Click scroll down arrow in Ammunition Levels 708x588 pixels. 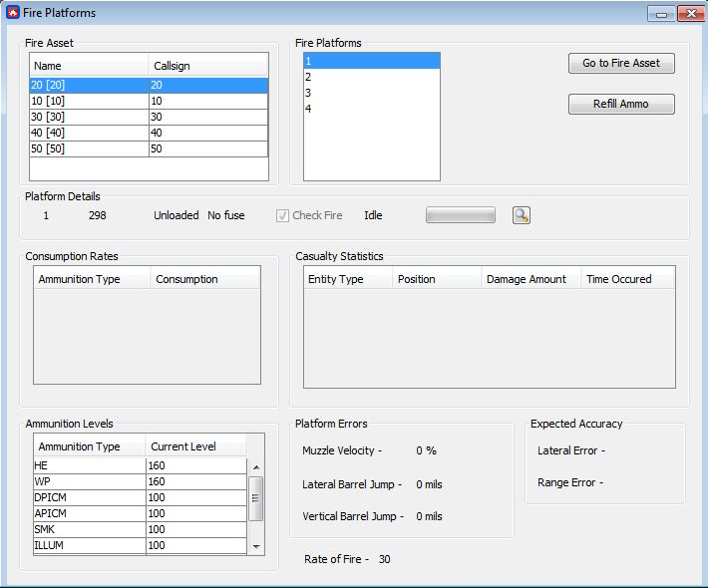coord(256,546)
